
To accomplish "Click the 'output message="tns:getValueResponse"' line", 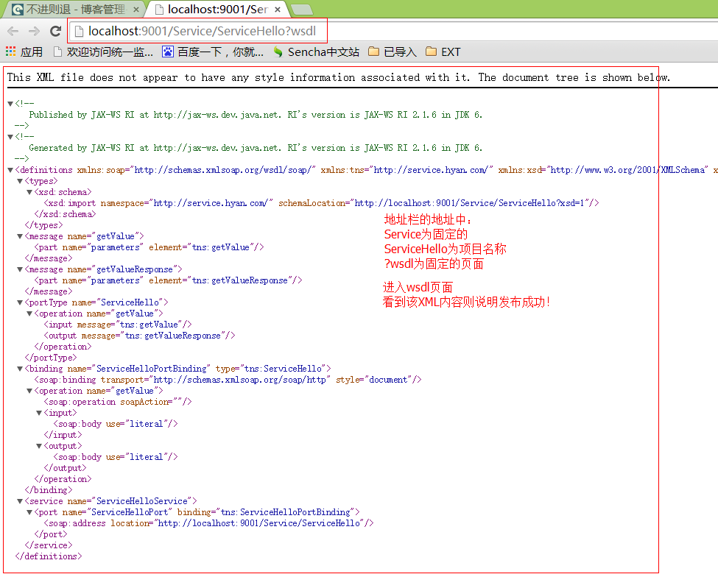I will click(x=139, y=336).
